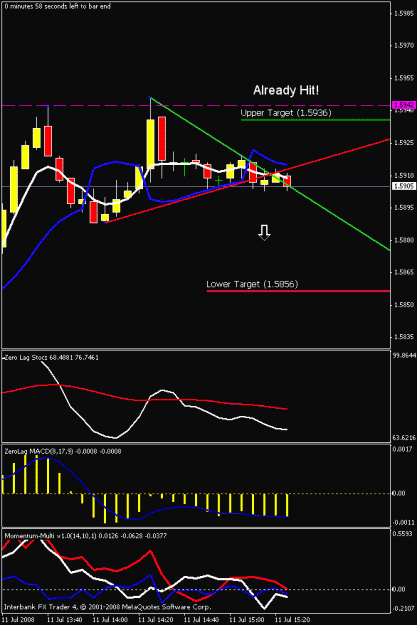Click the bar end countdown timer text

click(x=58, y=6)
